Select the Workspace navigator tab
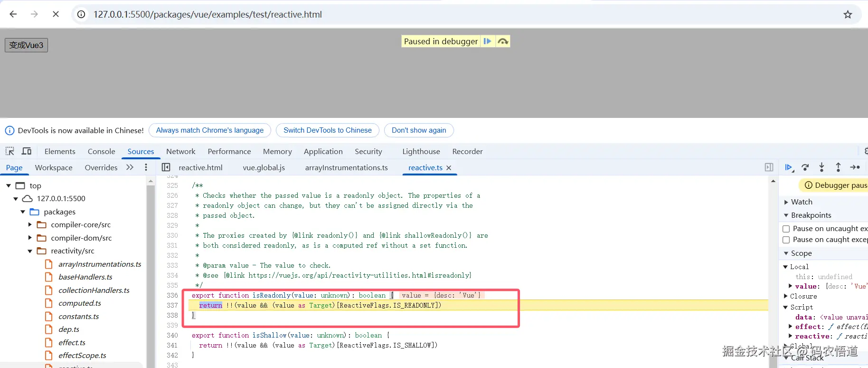Screen dimensions: 868x368 point(54,167)
